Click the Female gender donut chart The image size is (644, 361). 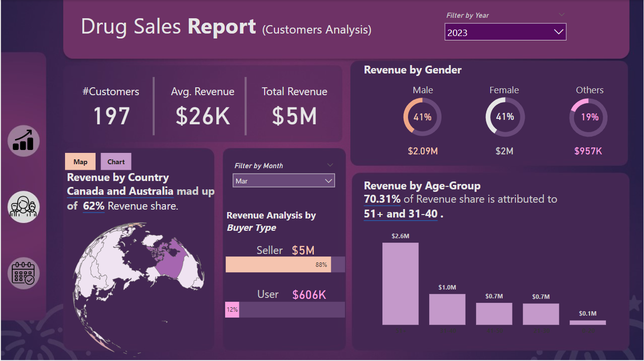505,117
